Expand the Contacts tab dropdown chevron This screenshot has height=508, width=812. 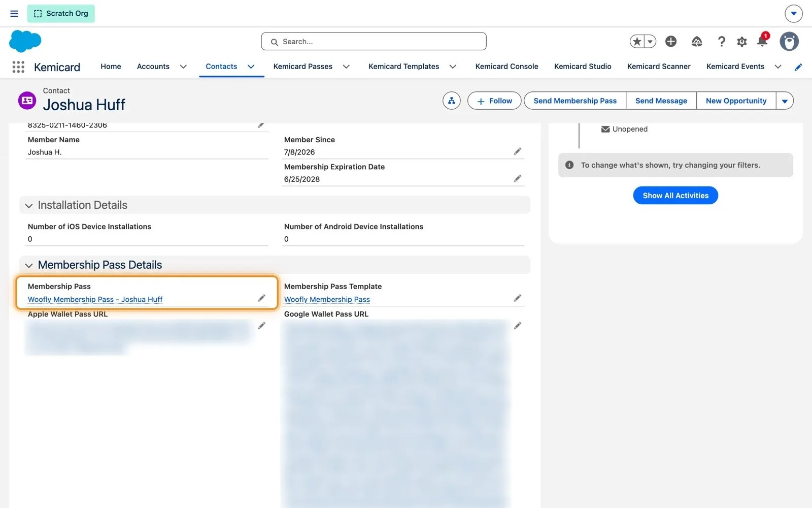251,67
